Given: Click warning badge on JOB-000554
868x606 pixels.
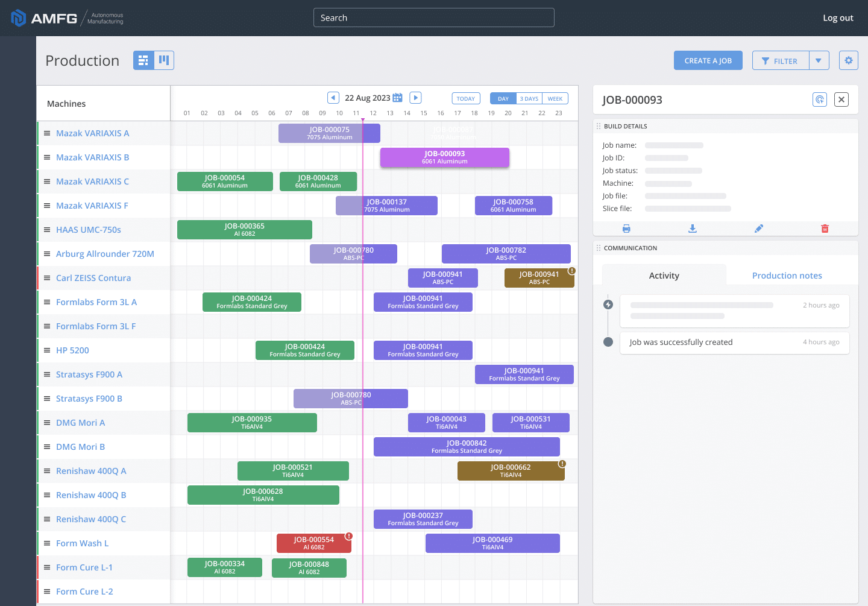Looking at the screenshot, I should [348, 536].
